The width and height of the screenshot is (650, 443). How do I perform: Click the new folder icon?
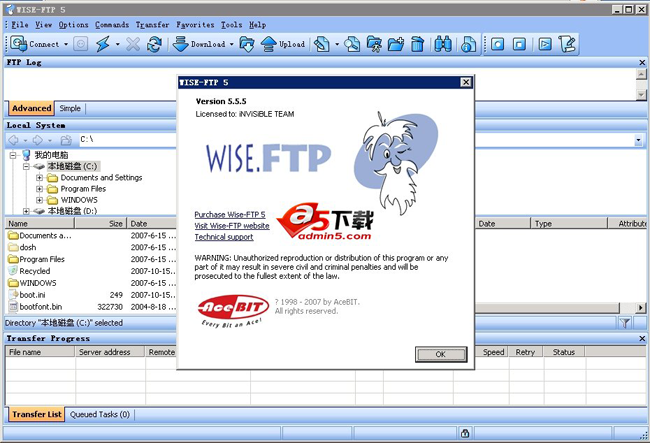[x=396, y=44]
